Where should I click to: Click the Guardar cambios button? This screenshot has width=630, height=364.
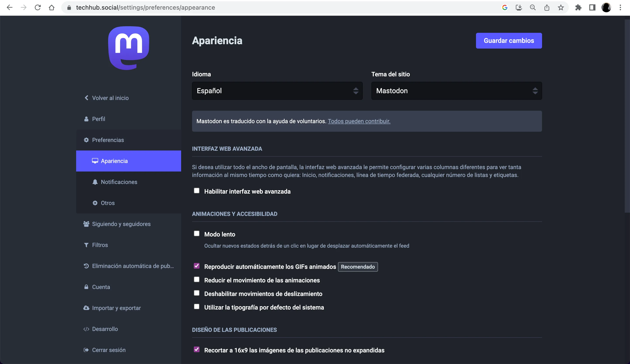(509, 40)
